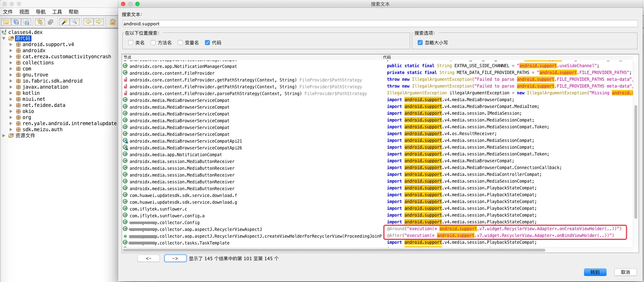Open text search with the wand icon
The height and width of the screenshot is (282, 644).
[x=64, y=22]
